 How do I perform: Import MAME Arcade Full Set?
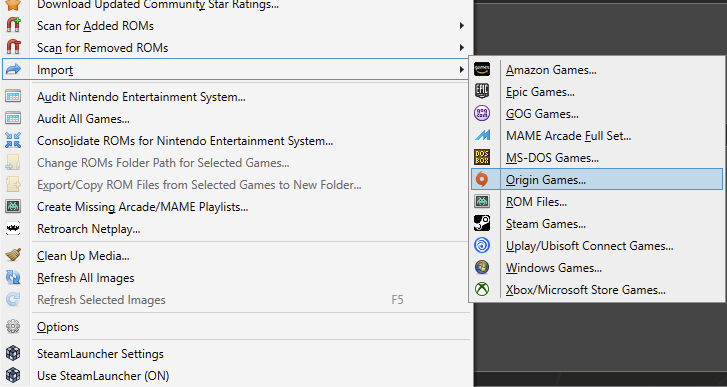pyautogui.click(x=568, y=136)
